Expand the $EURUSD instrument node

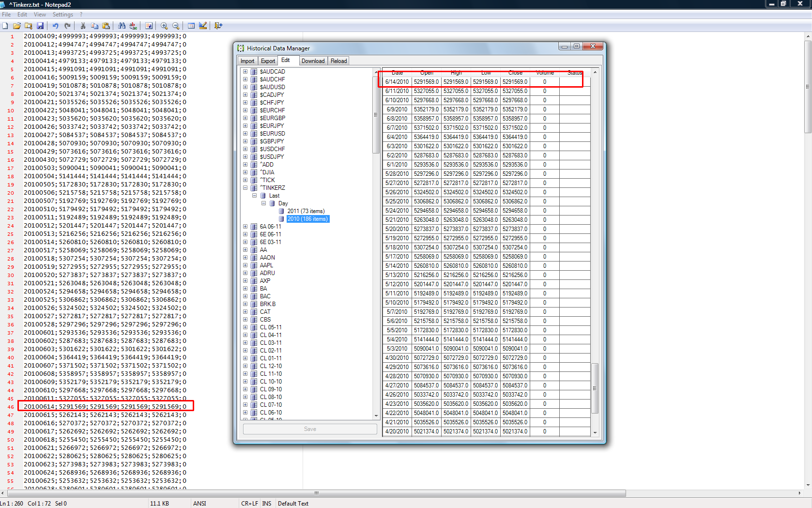245,134
